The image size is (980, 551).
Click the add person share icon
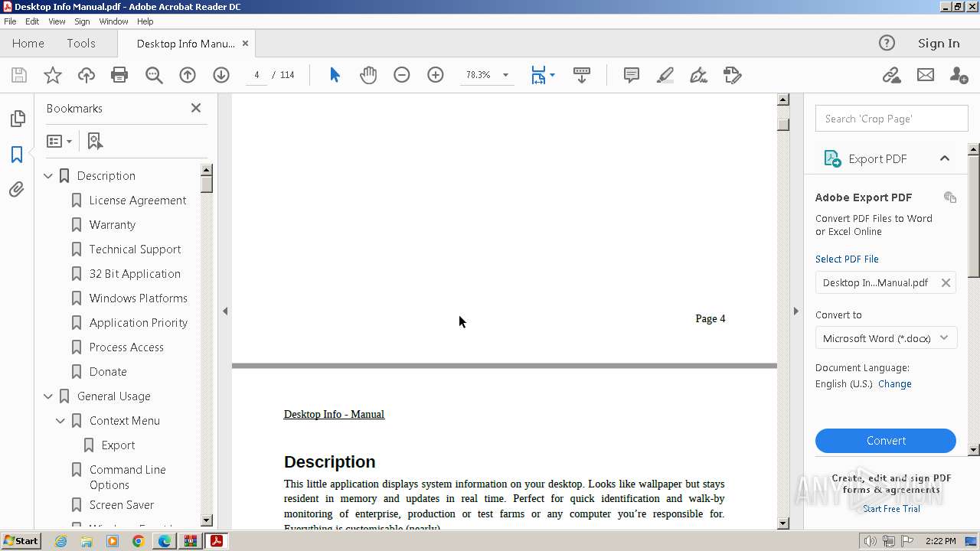click(x=959, y=75)
